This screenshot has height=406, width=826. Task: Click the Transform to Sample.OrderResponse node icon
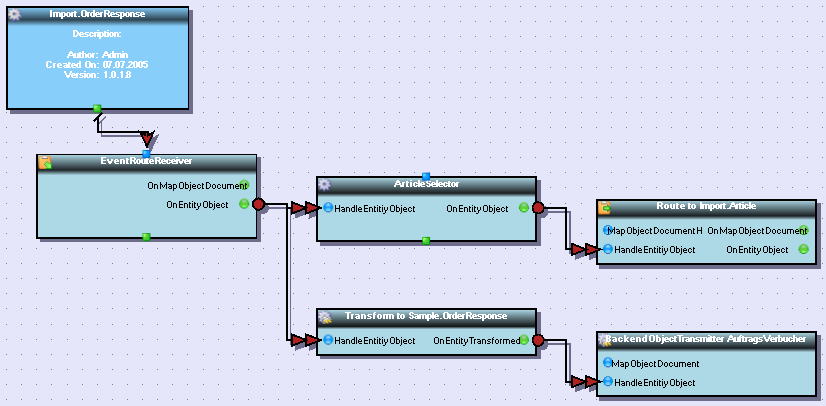pos(325,317)
